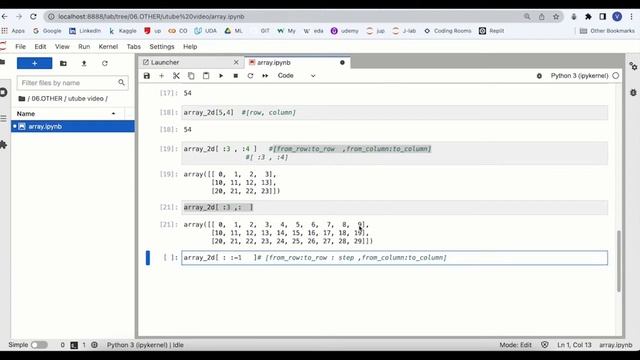Screen dimensions: 640x360
Task: Upload files using the upload arrow icon
Action: coord(84,63)
